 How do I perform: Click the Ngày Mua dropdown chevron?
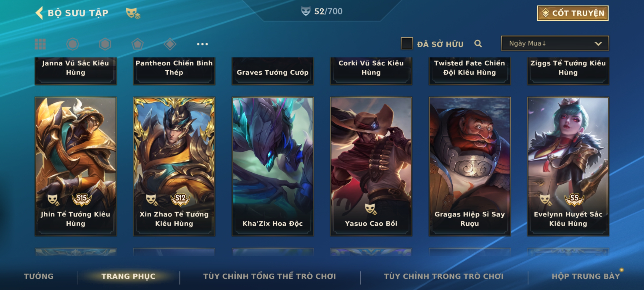(598, 44)
